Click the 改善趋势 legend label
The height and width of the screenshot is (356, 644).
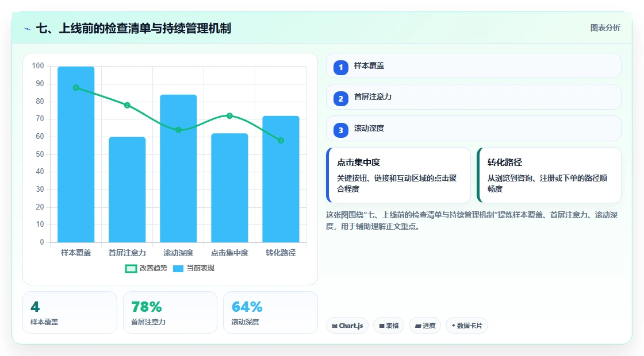click(153, 268)
